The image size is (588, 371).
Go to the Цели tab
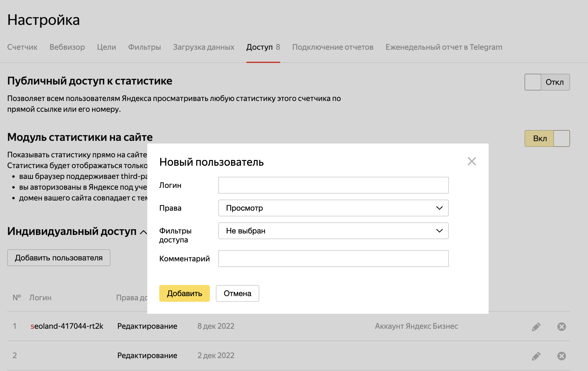point(106,47)
